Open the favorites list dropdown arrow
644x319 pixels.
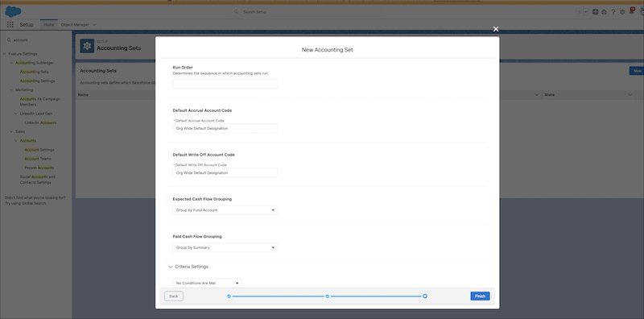[586, 12]
